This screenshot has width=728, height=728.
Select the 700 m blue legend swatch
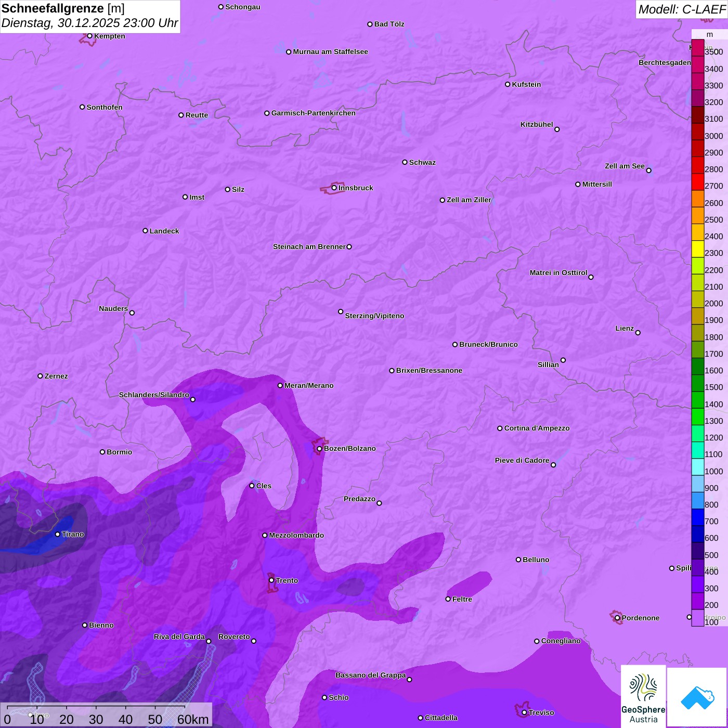coord(698,517)
